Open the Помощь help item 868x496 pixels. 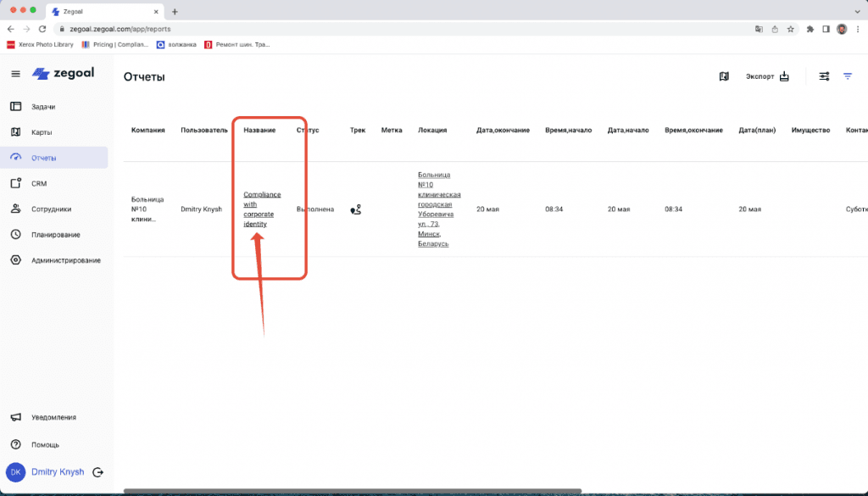[x=45, y=444]
